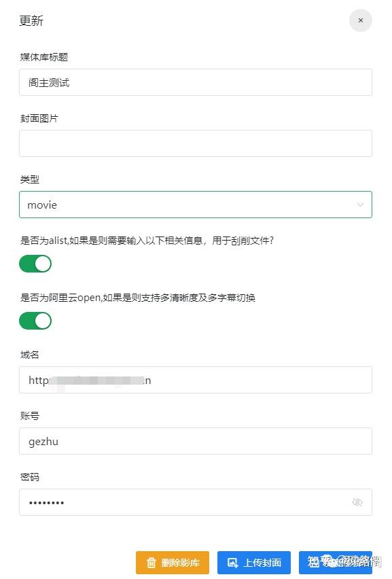
Task: Click the chevron inside the 类型 selector
Action: [x=361, y=204]
